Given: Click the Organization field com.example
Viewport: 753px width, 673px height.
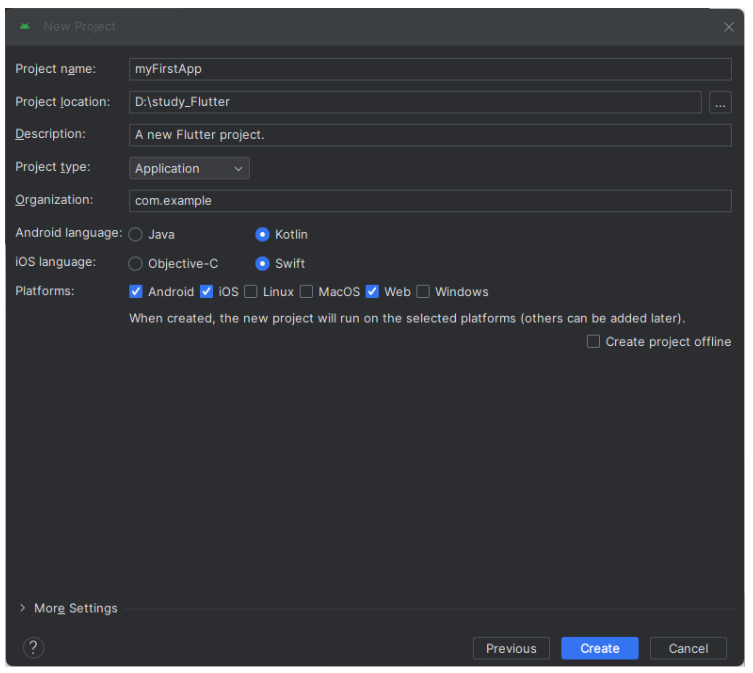Looking at the screenshot, I should [430, 201].
